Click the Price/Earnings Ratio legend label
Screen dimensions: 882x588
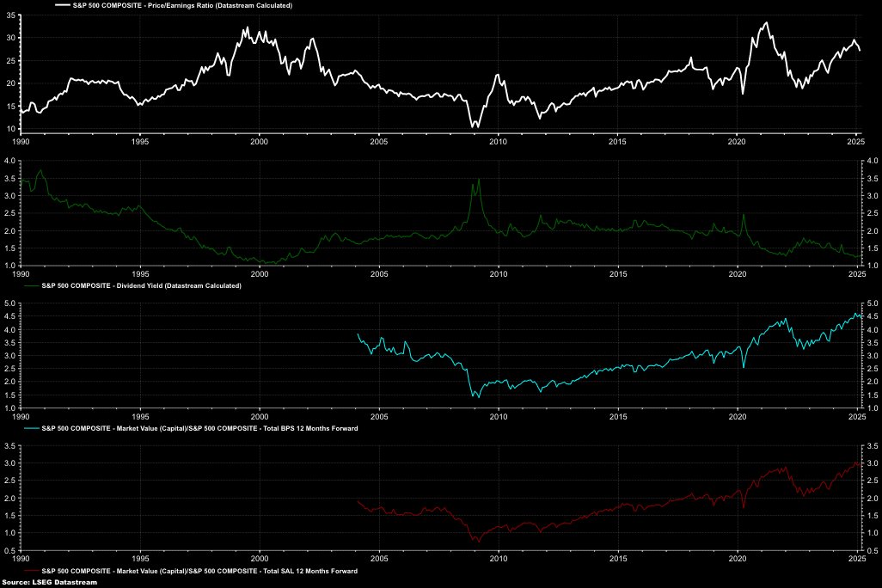click(182, 5)
